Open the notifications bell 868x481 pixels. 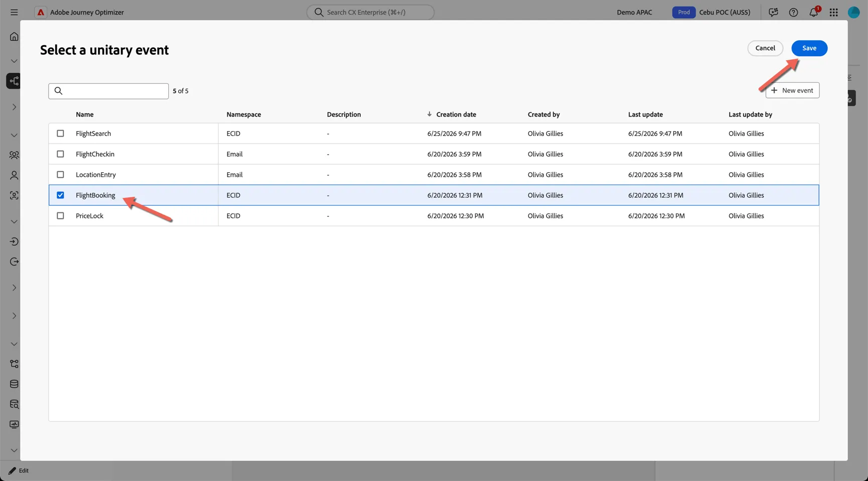coord(814,12)
